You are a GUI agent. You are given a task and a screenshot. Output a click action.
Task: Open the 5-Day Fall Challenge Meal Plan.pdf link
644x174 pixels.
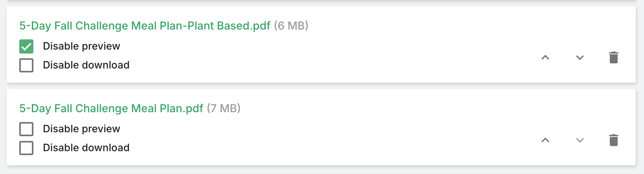point(111,109)
